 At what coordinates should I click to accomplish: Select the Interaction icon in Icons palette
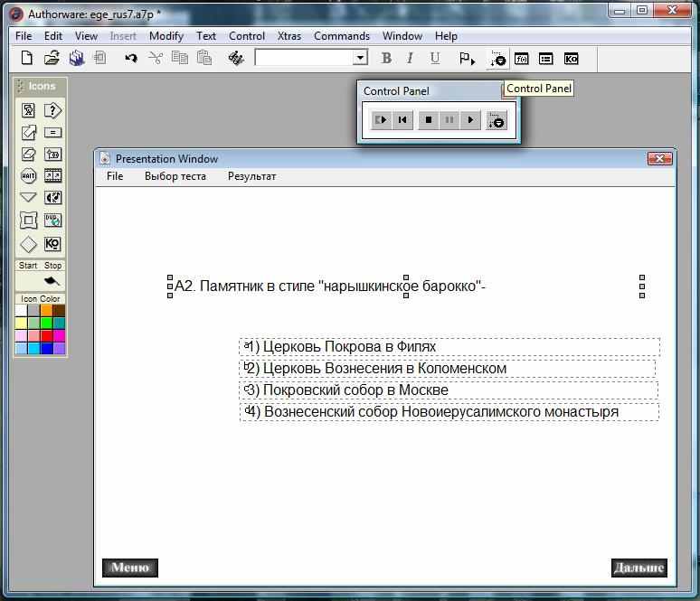click(x=52, y=110)
